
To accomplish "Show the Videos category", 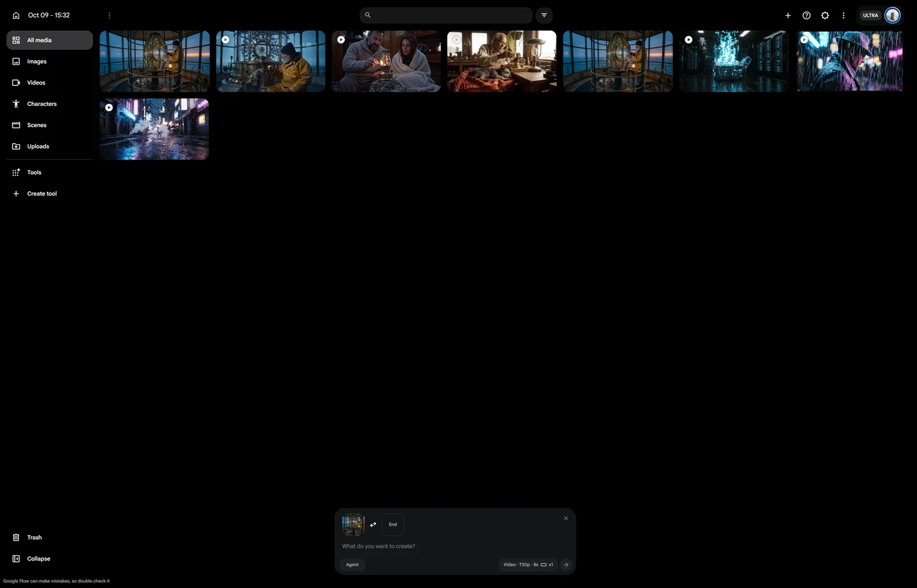I will pyautogui.click(x=50, y=83).
